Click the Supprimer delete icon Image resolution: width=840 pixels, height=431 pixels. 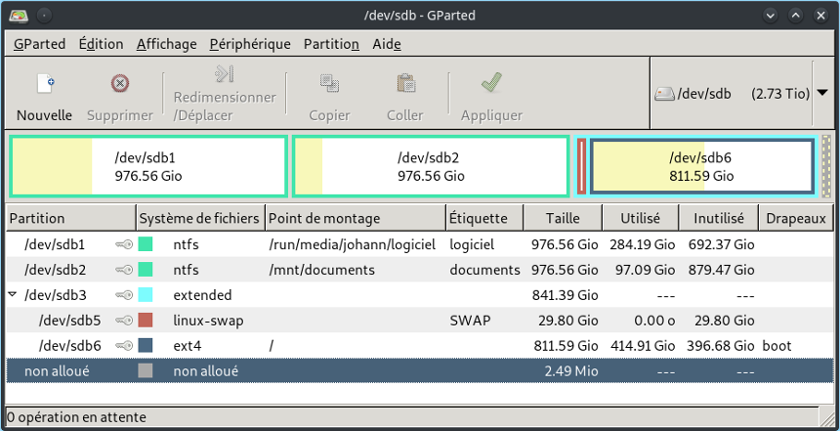(120, 84)
